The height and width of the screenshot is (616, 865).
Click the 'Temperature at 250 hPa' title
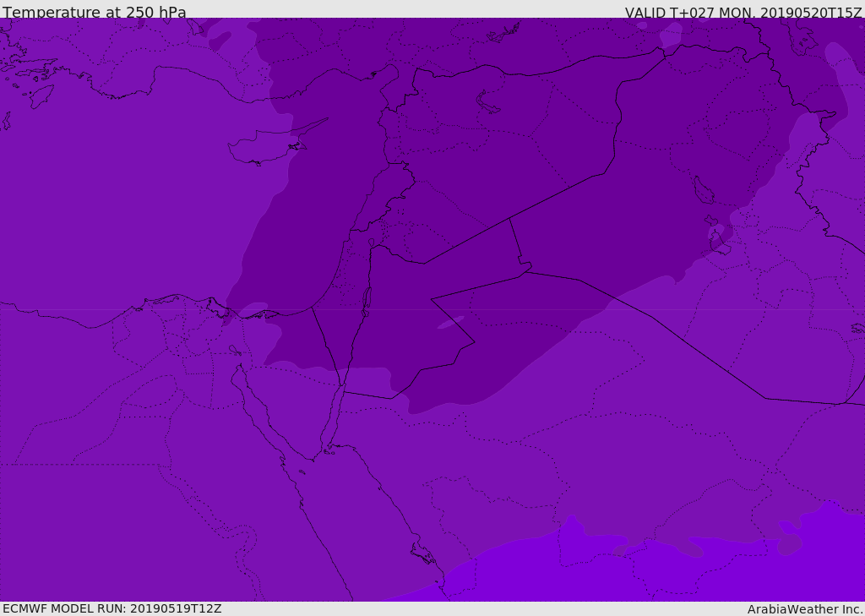click(95, 12)
